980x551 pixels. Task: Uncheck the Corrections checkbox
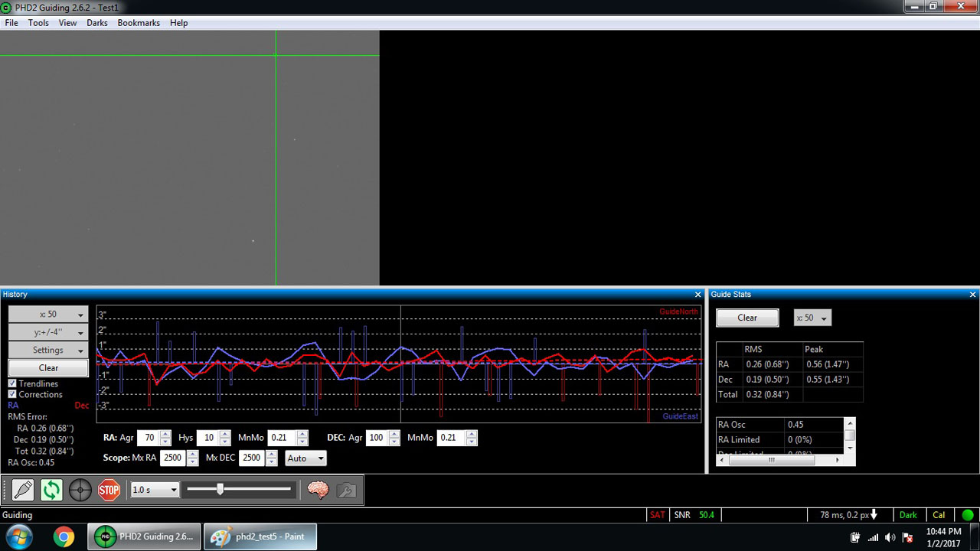pos(12,394)
